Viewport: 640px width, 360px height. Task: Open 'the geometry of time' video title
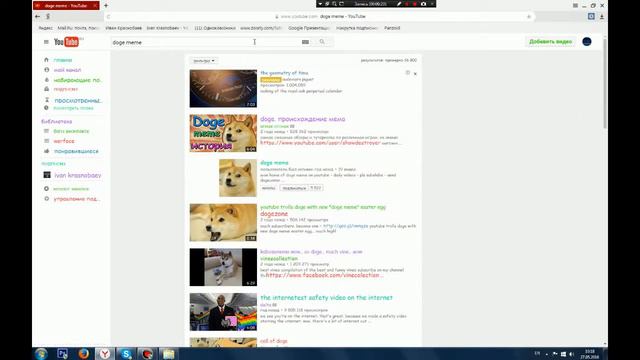[284, 73]
